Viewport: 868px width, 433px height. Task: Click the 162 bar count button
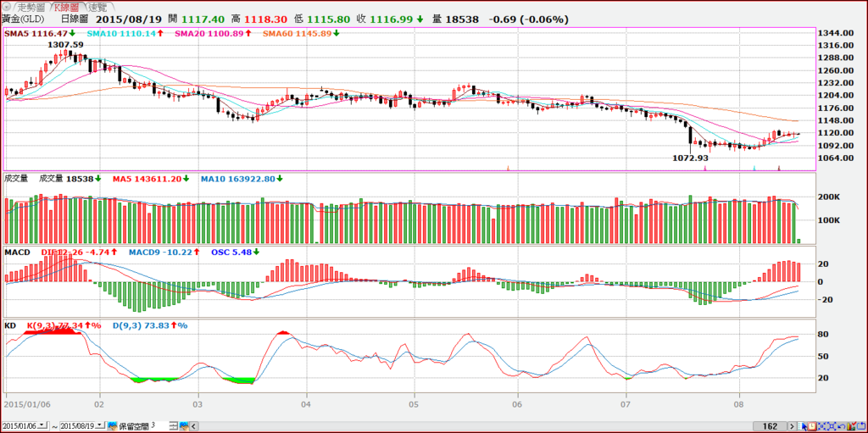pyautogui.click(x=770, y=426)
